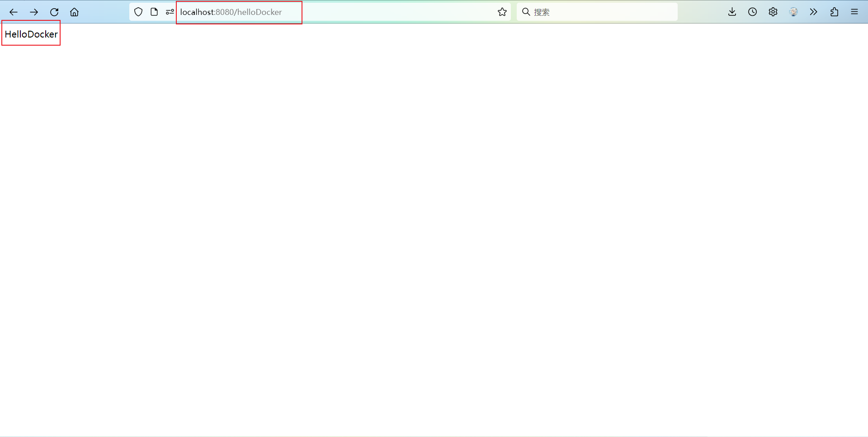This screenshot has width=868, height=437.
Task: Open the application hamburger menu
Action: (x=854, y=12)
